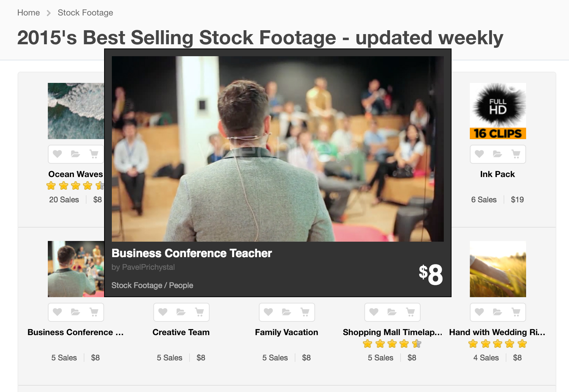The width and height of the screenshot is (569, 392).
Task: Go to Home breadcrumb link
Action: point(28,13)
